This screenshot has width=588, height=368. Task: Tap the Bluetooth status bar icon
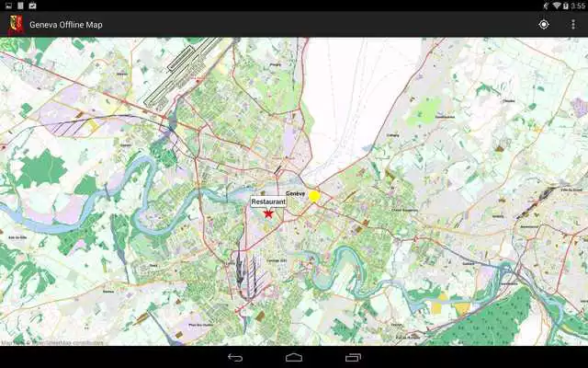546,6
